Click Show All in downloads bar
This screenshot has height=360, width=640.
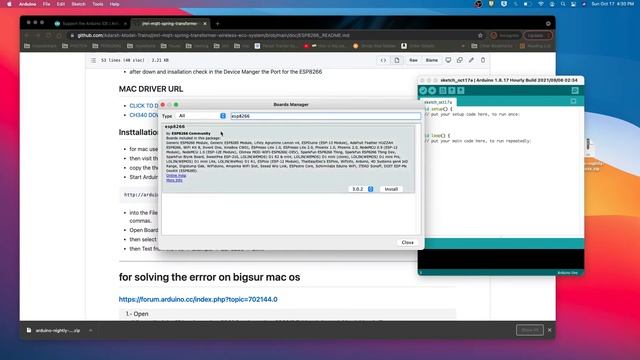[x=529, y=330]
